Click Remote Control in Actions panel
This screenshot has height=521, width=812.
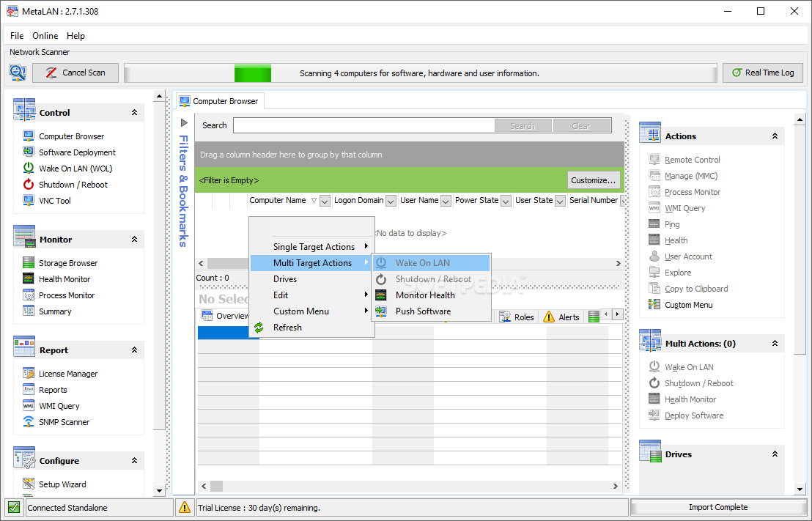point(693,160)
